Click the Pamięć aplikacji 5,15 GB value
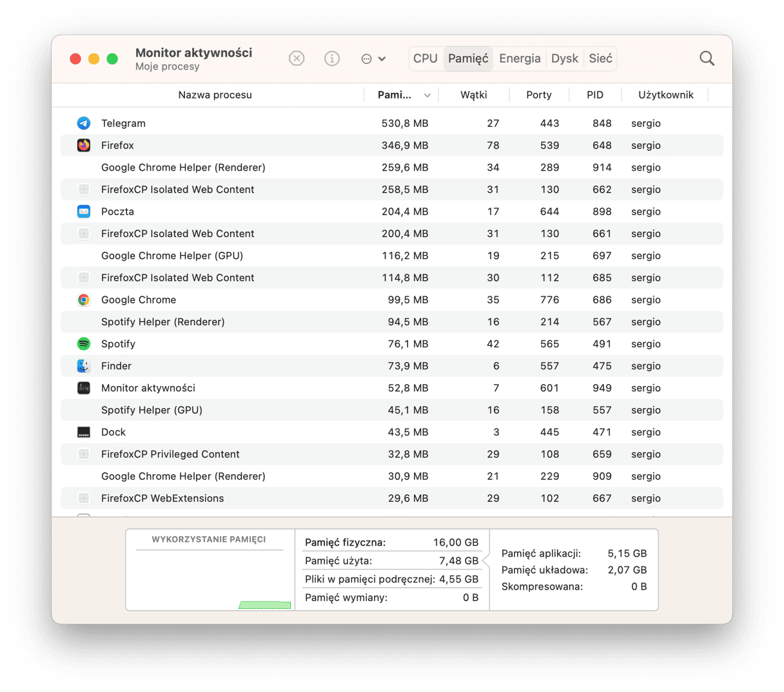 coord(627,553)
